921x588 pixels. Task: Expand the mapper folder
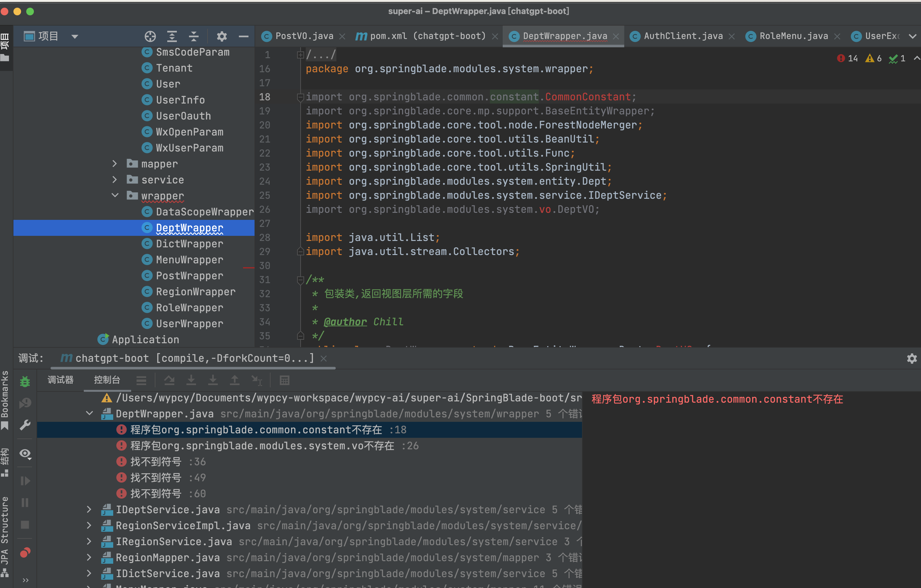(x=114, y=164)
